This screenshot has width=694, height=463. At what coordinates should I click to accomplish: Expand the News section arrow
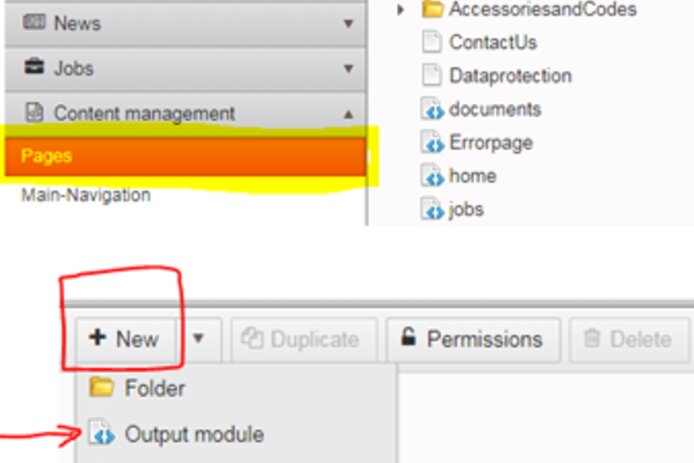pos(349,23)
